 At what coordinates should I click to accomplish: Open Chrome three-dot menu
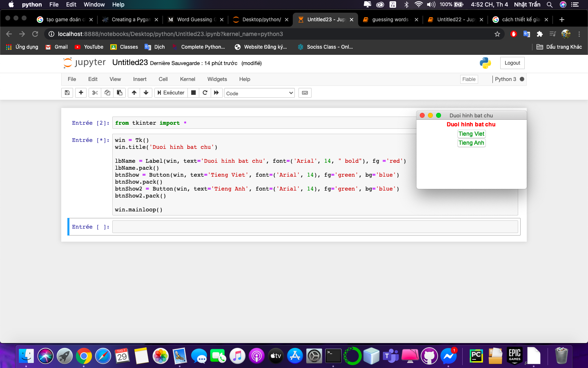(579, 34)
